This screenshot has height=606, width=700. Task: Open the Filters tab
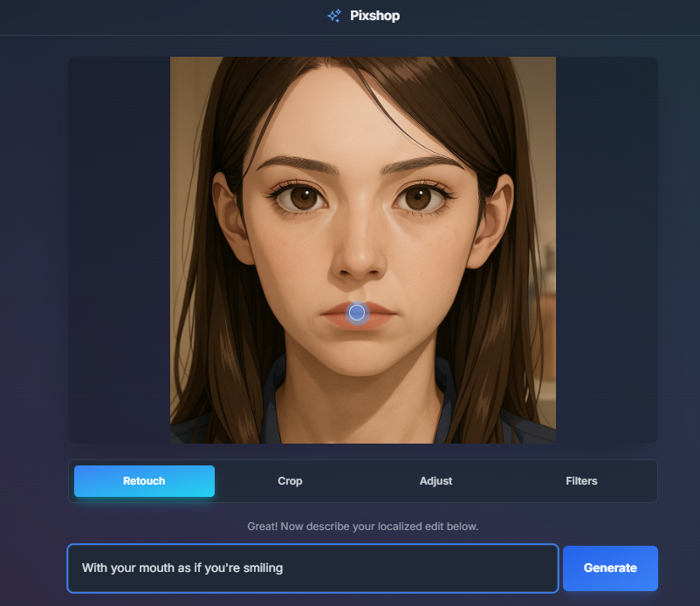581,481
